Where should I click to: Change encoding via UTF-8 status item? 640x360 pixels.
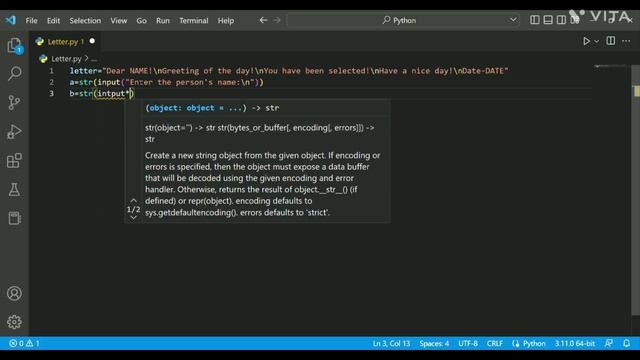click(x=468, y=343)
